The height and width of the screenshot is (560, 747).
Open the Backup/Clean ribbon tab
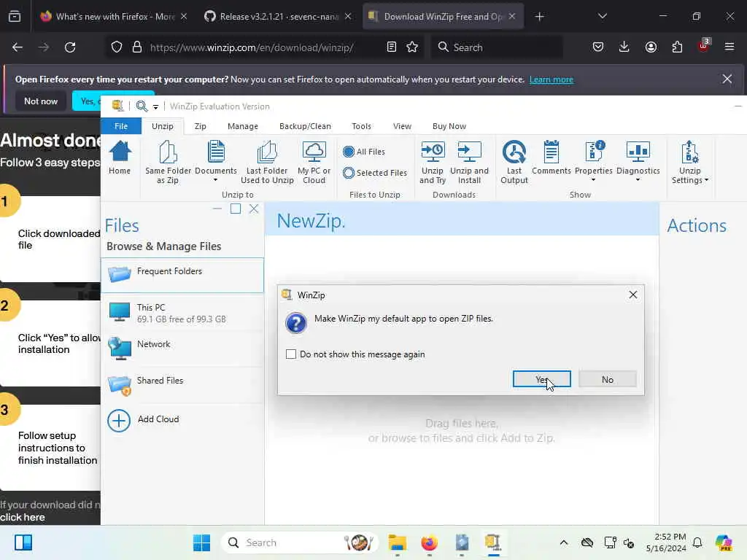(305, 126)
